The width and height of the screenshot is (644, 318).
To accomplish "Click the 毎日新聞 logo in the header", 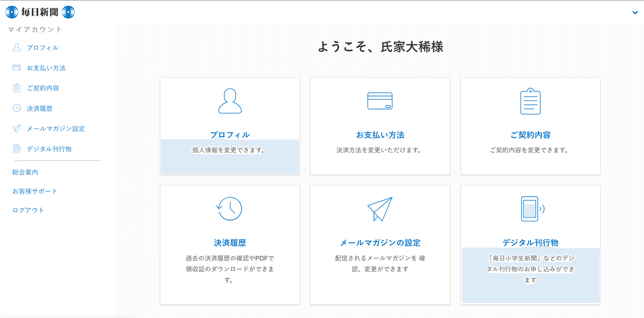I will (x=40, y=12).
